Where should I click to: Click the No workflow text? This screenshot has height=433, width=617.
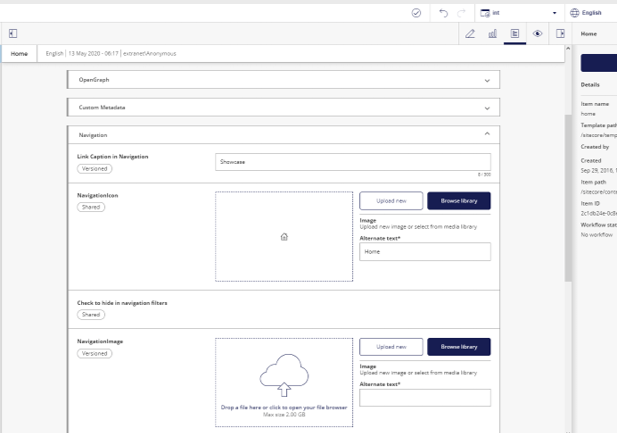(597, 235)
